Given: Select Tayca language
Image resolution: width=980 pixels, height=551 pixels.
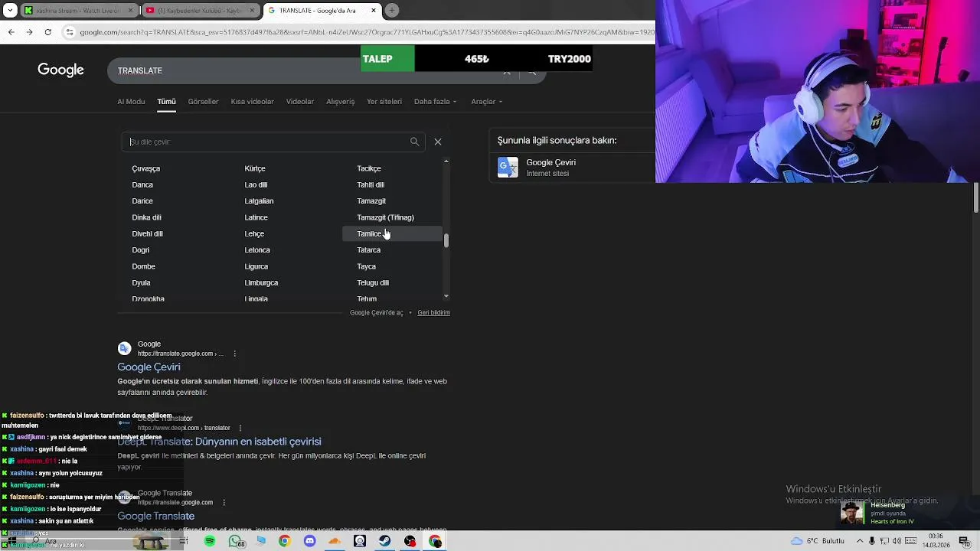Looking at the screenshot, I should click(x=366, y=266).
